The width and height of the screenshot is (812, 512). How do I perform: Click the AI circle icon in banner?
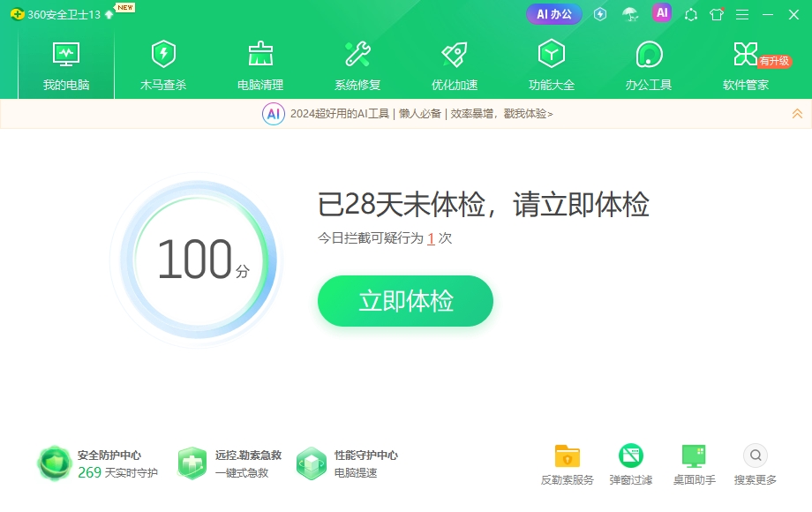[x=274, y=113]
